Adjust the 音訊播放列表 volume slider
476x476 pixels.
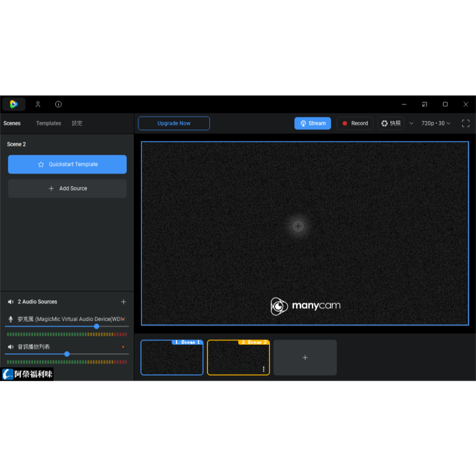pos(67,354)
